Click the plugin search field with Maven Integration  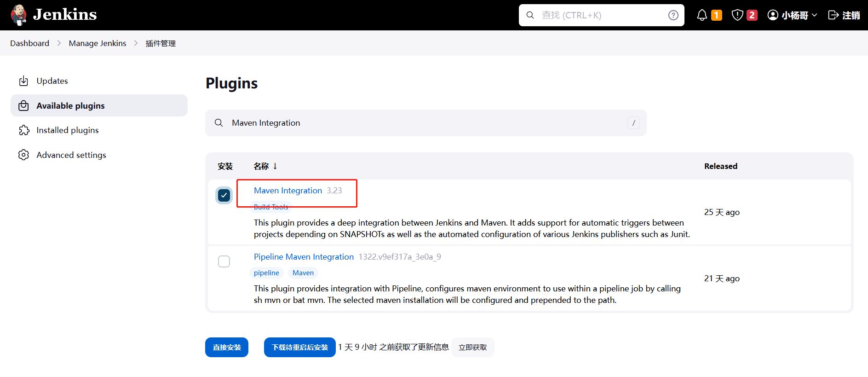tap(425, 123)
